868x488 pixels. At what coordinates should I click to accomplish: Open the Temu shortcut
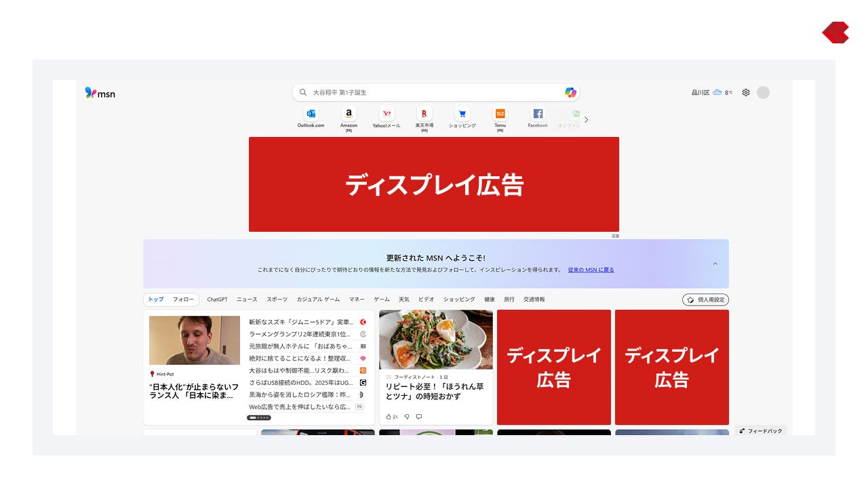[500, 119]
